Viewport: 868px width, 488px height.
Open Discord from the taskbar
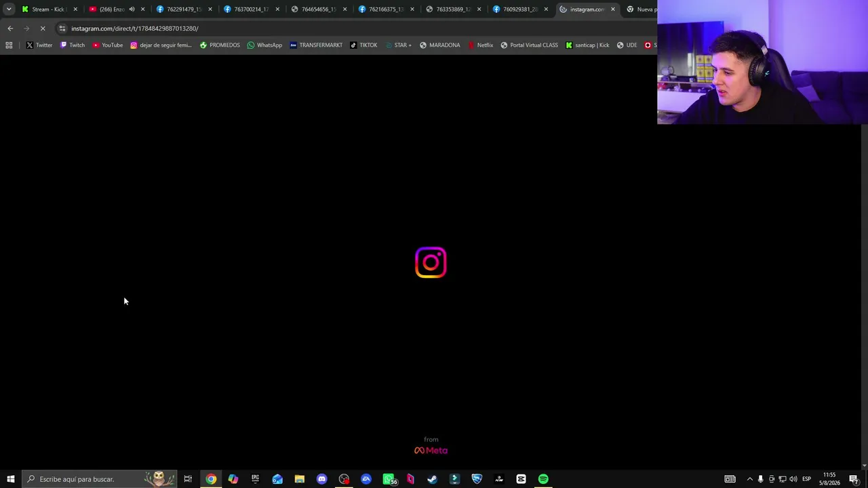[x=321, y=479]
